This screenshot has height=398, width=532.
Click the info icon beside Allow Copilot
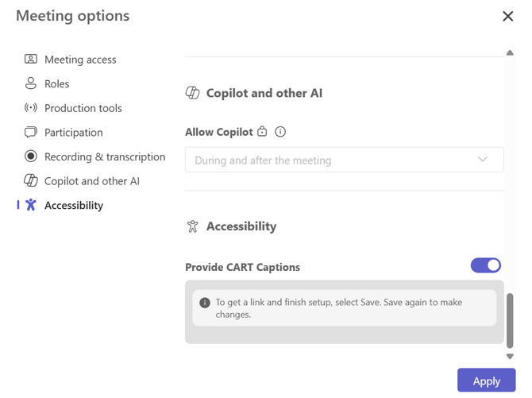click(280, 132)
